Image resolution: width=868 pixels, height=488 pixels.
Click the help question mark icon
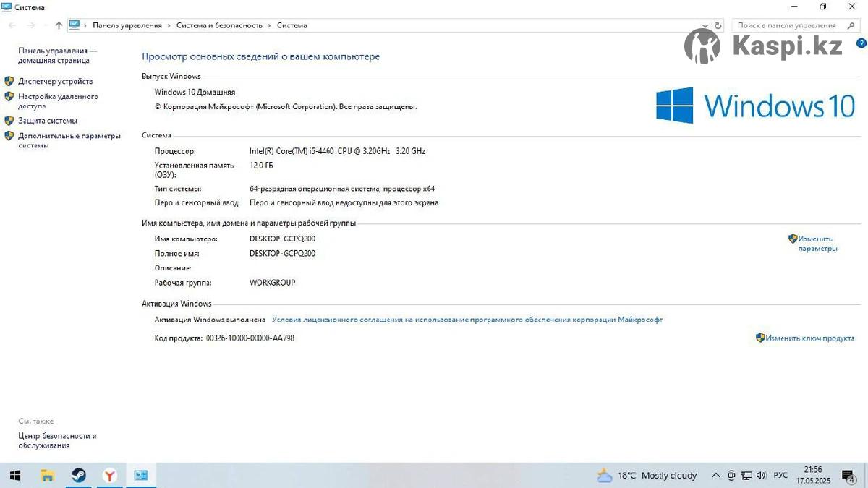click(x=861, y=43)
